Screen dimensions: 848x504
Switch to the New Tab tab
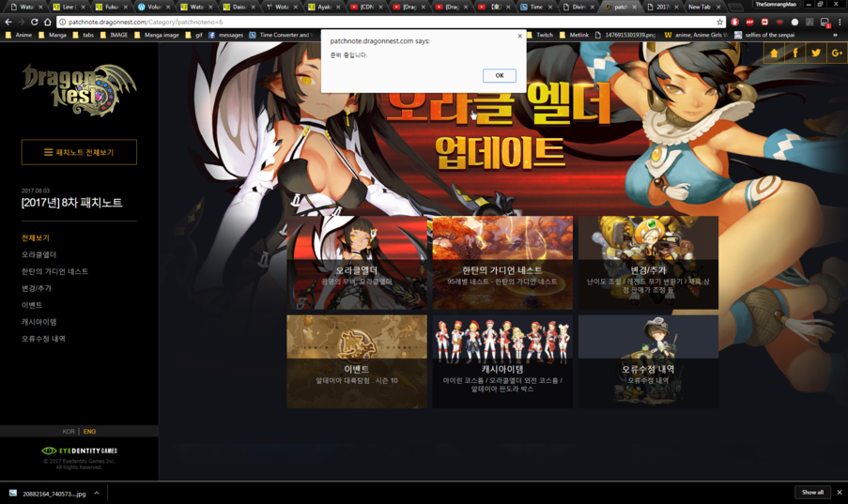tap(704, 7)
